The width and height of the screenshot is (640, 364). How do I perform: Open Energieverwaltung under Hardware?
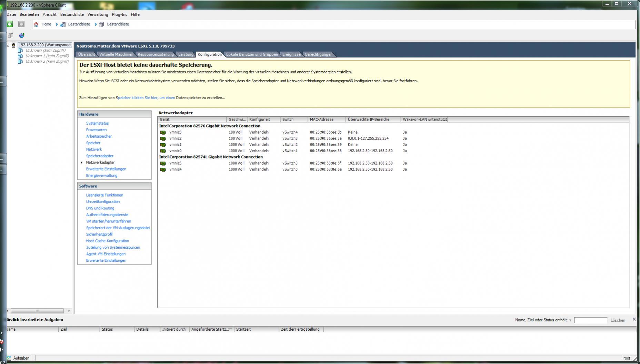(102, 176)
